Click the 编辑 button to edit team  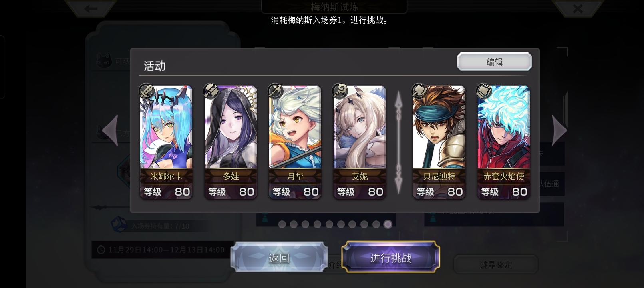click(x=494, y=62)
